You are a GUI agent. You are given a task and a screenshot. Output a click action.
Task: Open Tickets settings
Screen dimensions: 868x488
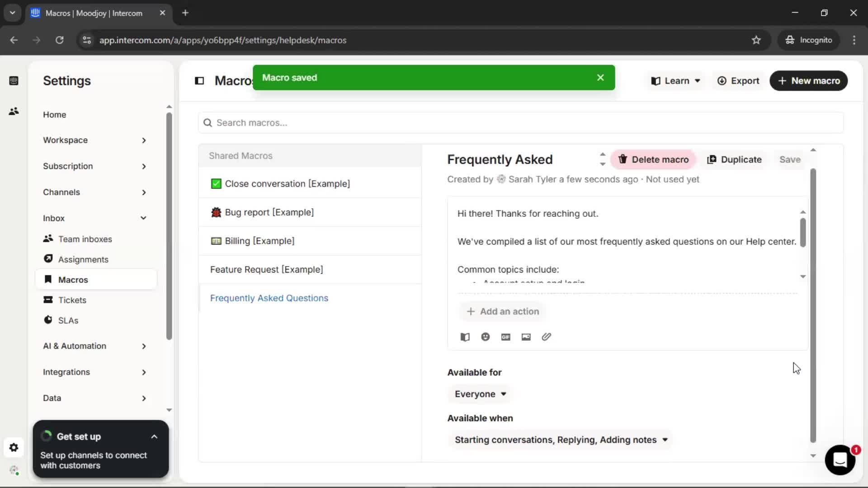pyautogui.click(x=72, y=300)
